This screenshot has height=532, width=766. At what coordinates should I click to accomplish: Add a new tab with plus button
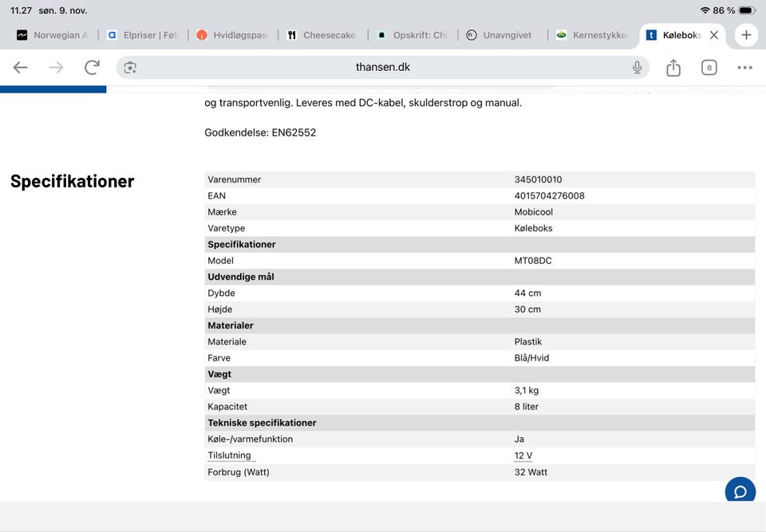(746, 35)
